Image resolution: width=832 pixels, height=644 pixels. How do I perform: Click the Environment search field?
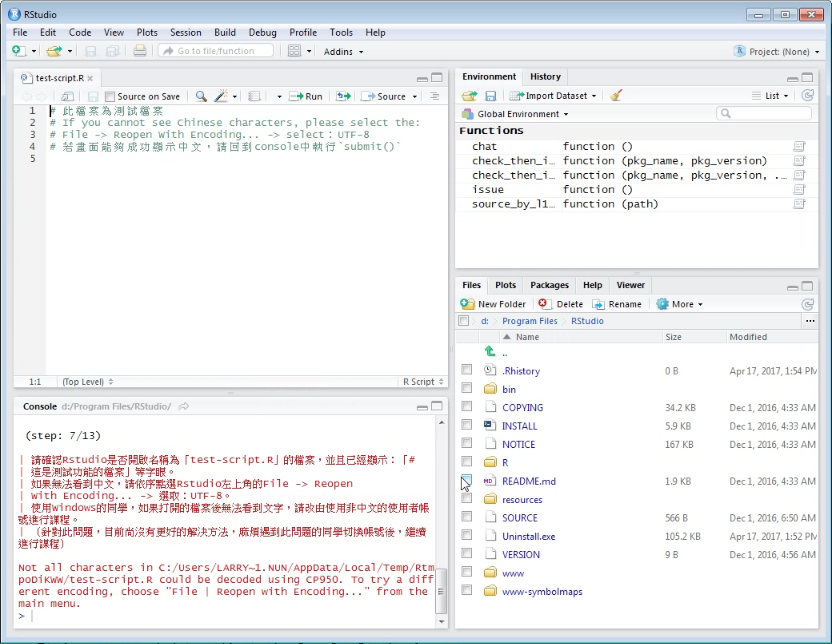pyautogui.click(x=764, y=113)
